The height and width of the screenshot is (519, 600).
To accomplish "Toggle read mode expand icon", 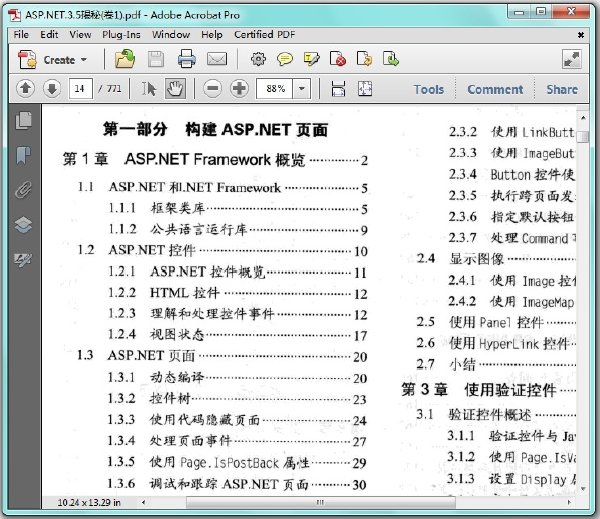I will click(x=572, y=59).
